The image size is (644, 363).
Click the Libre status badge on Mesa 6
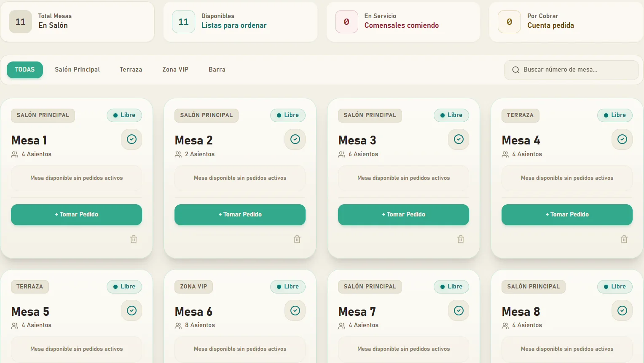point(288,287)
